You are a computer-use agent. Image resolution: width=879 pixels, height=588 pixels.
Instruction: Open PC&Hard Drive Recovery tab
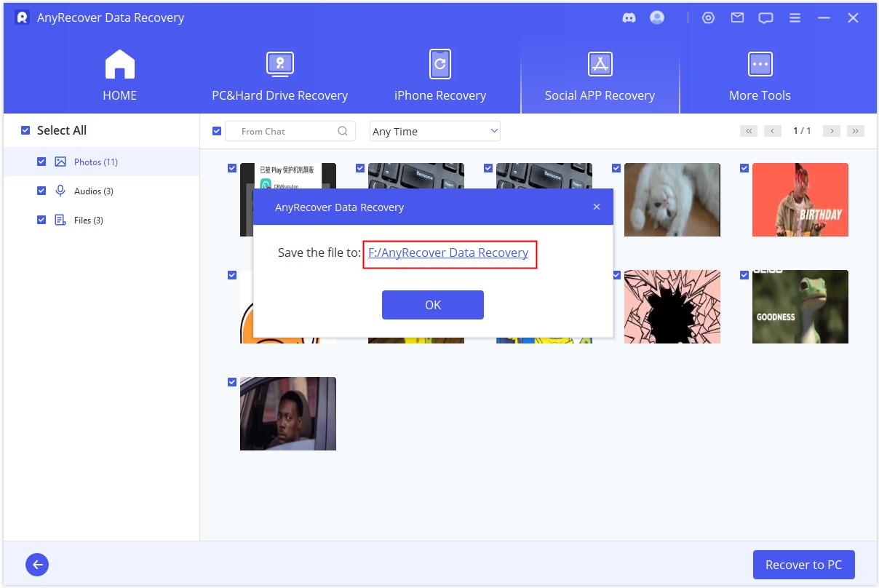pyautogui.click(x=279, y=76)
